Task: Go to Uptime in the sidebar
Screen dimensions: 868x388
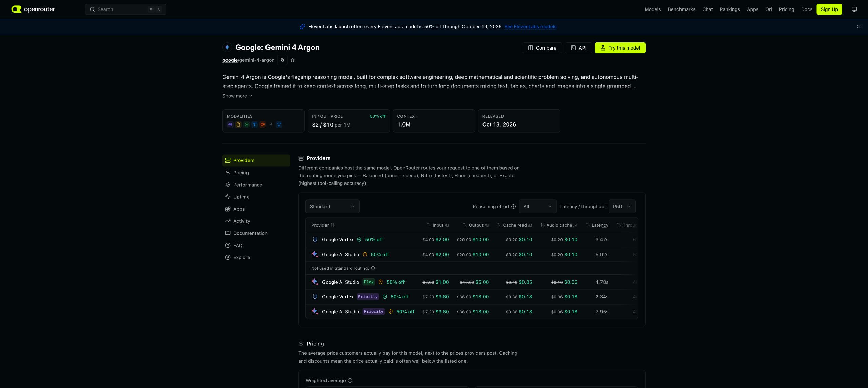Action: tap(256, 197)
